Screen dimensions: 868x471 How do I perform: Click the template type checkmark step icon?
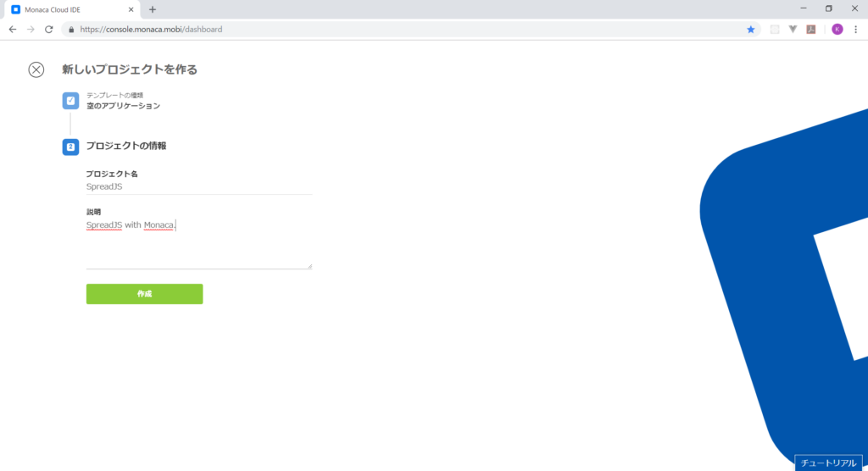70,101
